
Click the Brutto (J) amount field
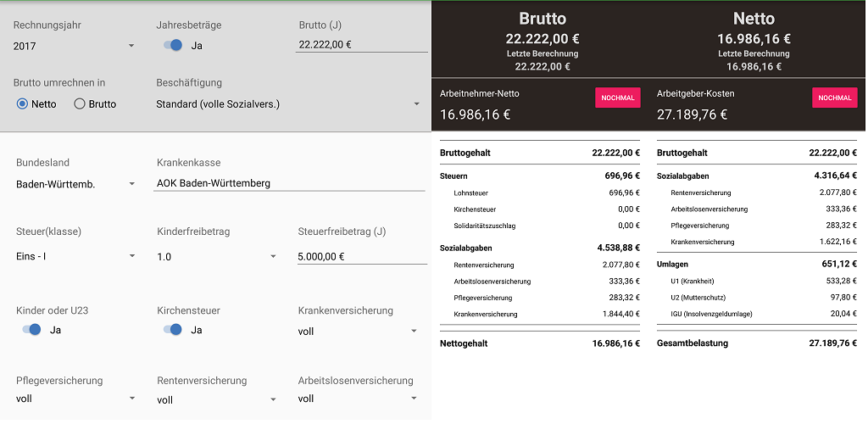(x=361, y=45)
